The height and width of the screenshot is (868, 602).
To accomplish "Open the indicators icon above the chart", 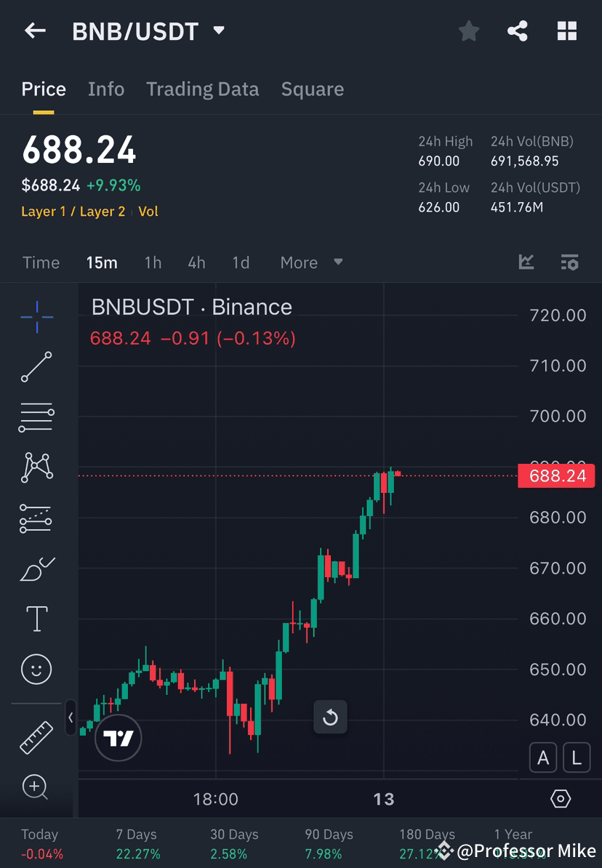I will tap(526, 262).
